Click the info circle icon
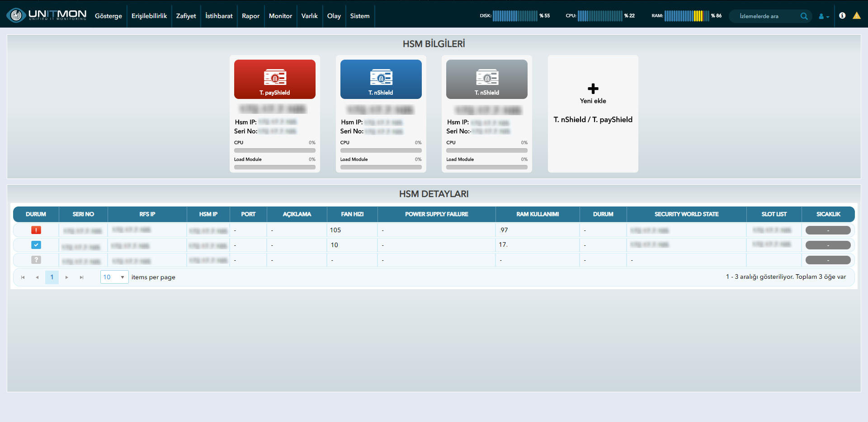 (842, 15)
